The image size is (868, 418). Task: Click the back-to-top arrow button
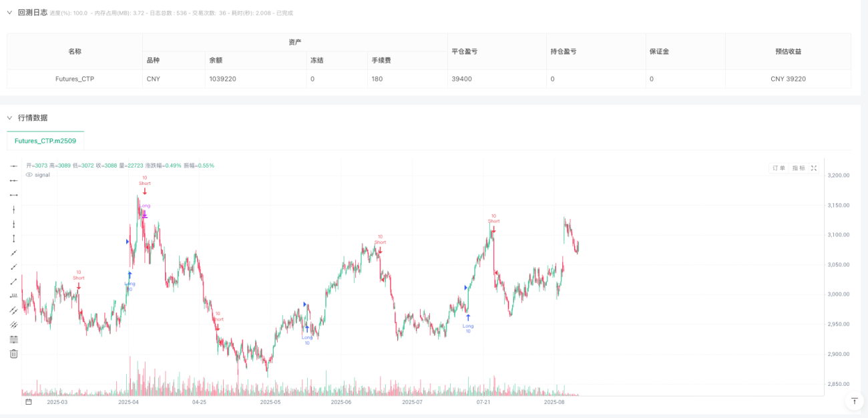854,401
